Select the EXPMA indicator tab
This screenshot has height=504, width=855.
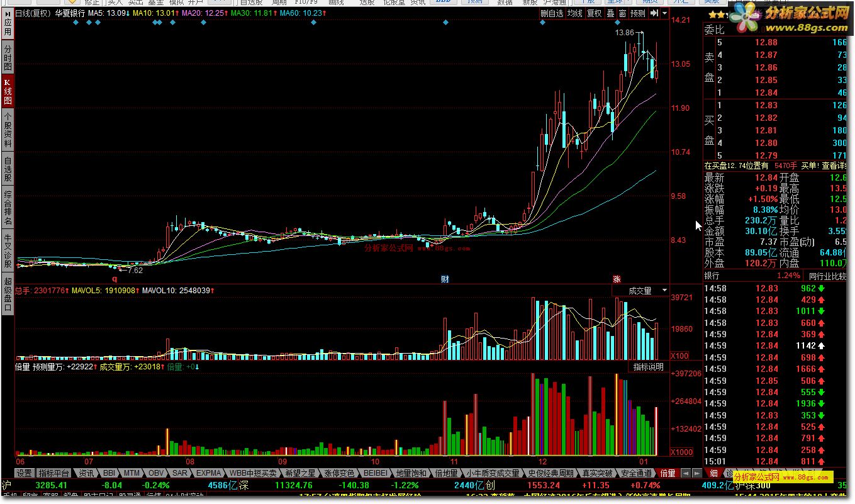[208, 473]
